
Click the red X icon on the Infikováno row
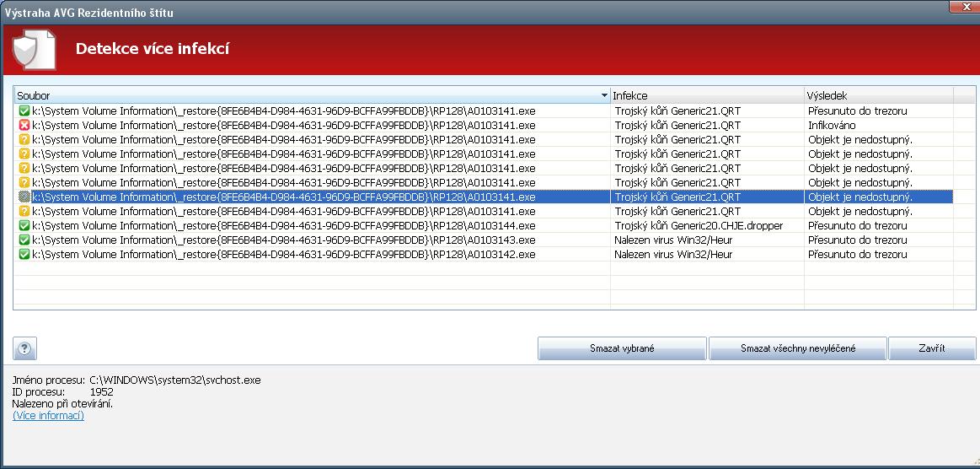click(x=24, y=126)
